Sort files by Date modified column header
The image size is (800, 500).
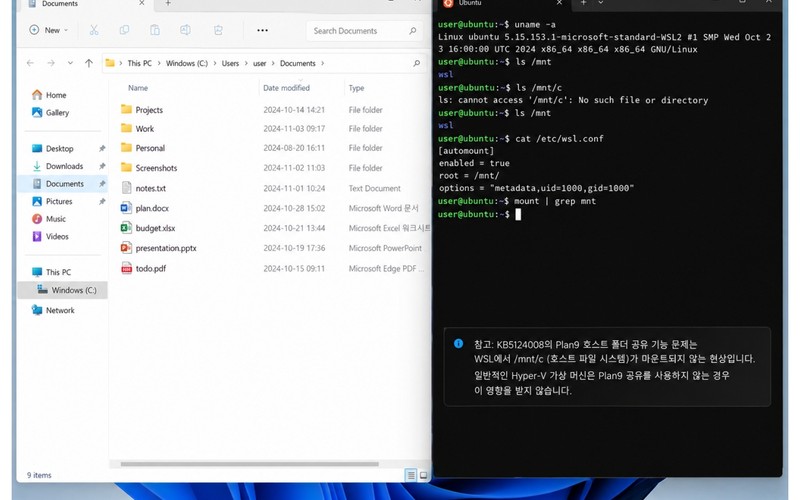[286, 88]
